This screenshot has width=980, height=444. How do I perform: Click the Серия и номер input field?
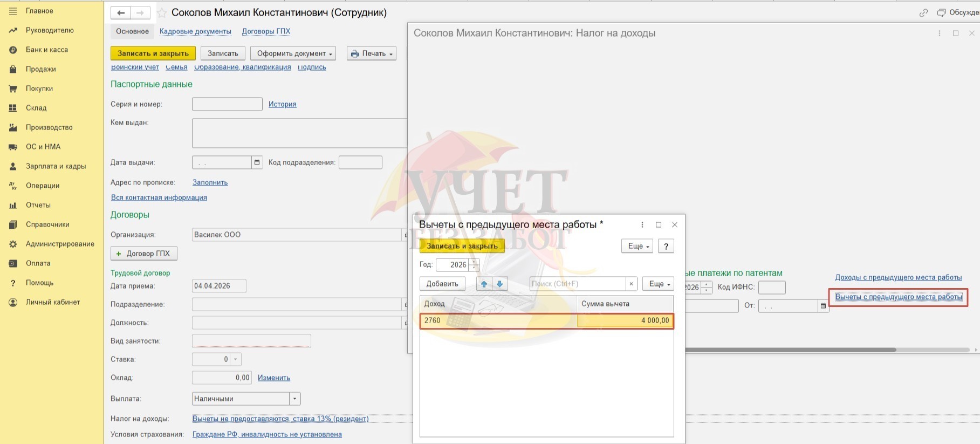pyautogui.click(x=227, y=104)
